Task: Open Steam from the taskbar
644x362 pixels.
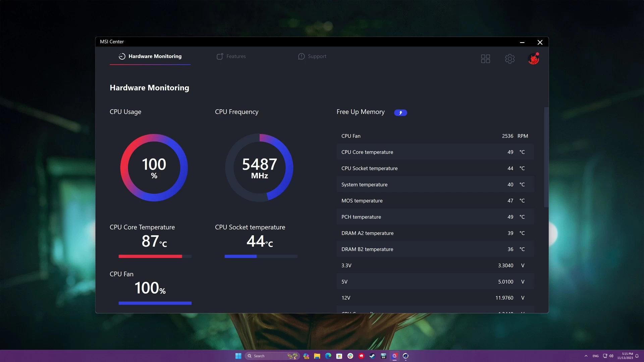Action: click(x=372, y=356)
